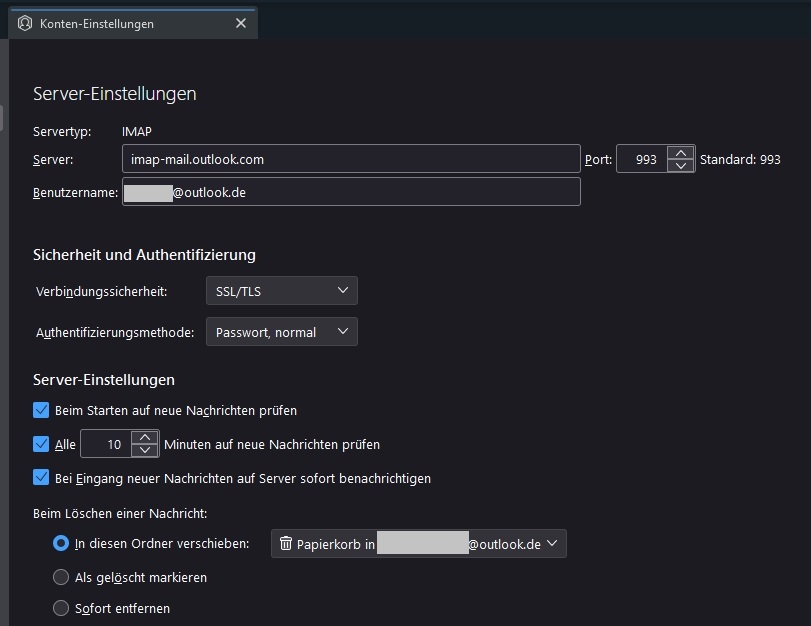Open the Verbindungssicherheit SSL/TLS dropdown
The width and height of the screenshot is (811, 626).
pos(281,291)
